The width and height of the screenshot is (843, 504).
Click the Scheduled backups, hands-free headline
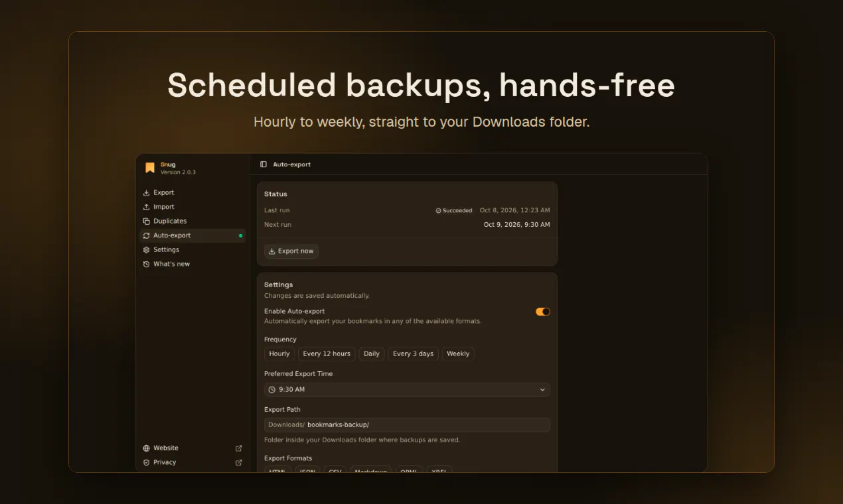click(x=421, y=85)
